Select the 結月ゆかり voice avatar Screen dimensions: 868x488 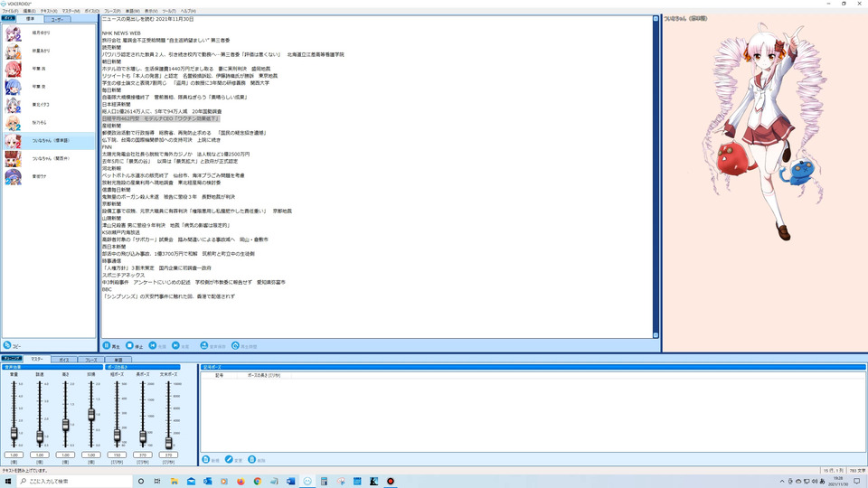[14, 33]
